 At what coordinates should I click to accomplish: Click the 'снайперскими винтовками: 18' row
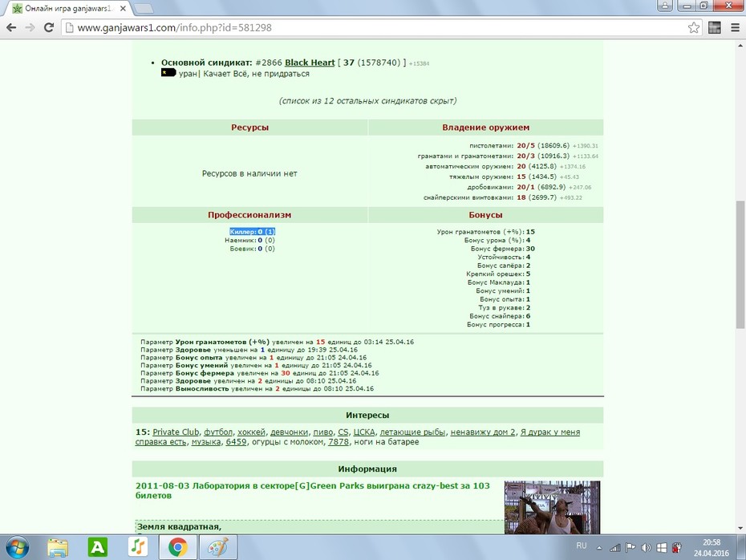coord(503,197)
